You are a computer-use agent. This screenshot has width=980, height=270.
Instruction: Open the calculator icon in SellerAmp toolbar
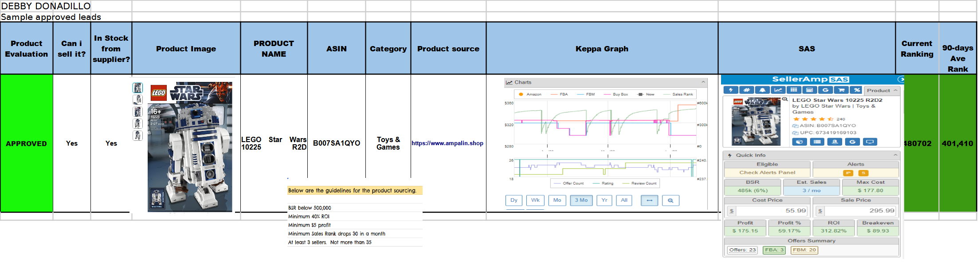coord(809,90)
